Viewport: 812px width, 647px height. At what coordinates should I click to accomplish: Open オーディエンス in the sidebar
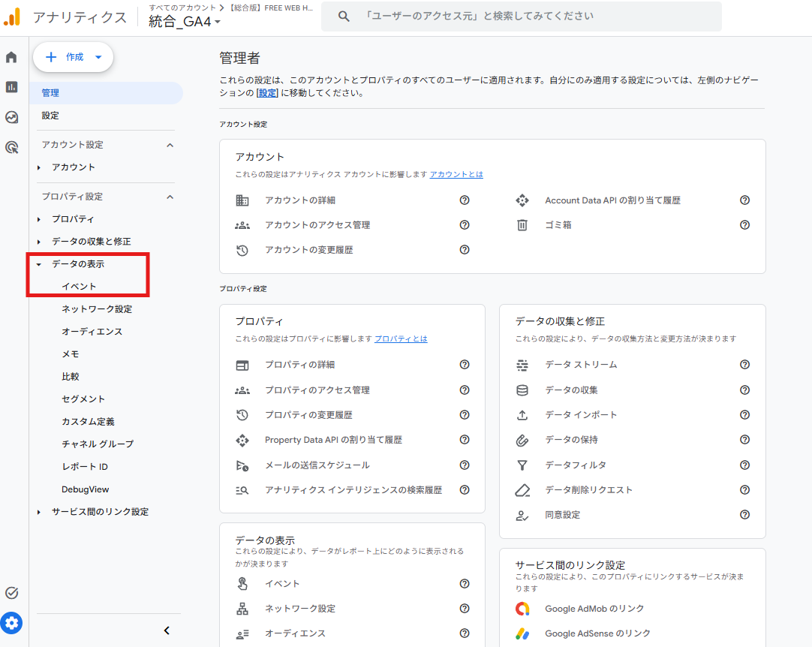pyautogui.click(x=92, y=332)
